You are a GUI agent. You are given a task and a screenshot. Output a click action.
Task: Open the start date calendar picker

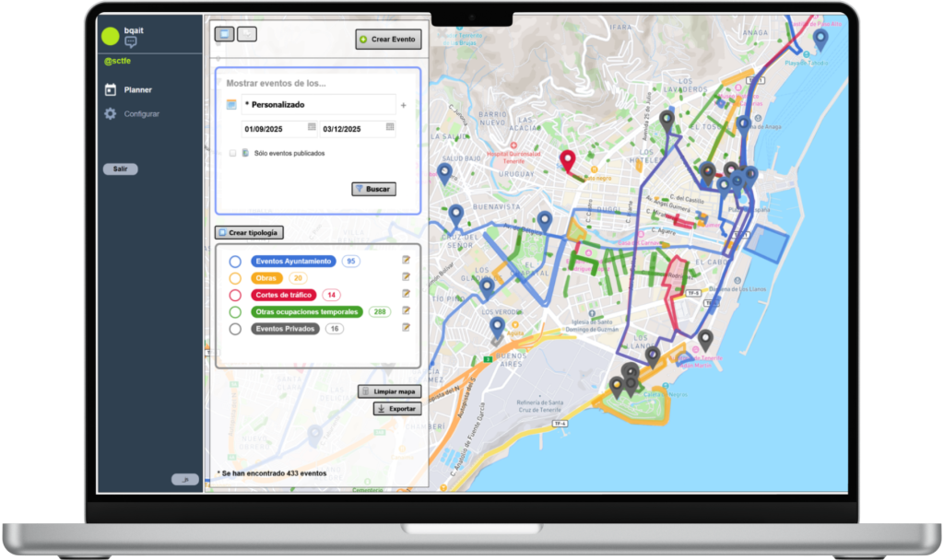312,127
